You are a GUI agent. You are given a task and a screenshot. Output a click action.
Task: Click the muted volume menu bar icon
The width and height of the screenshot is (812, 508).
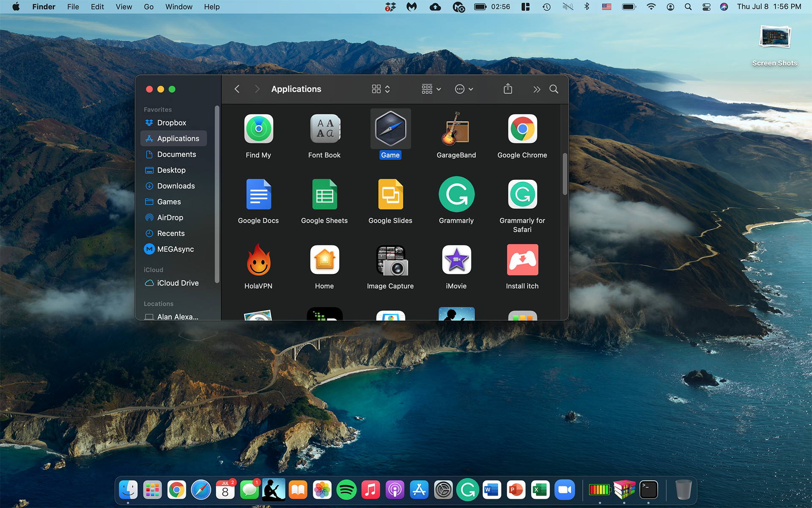pos(568,7)
